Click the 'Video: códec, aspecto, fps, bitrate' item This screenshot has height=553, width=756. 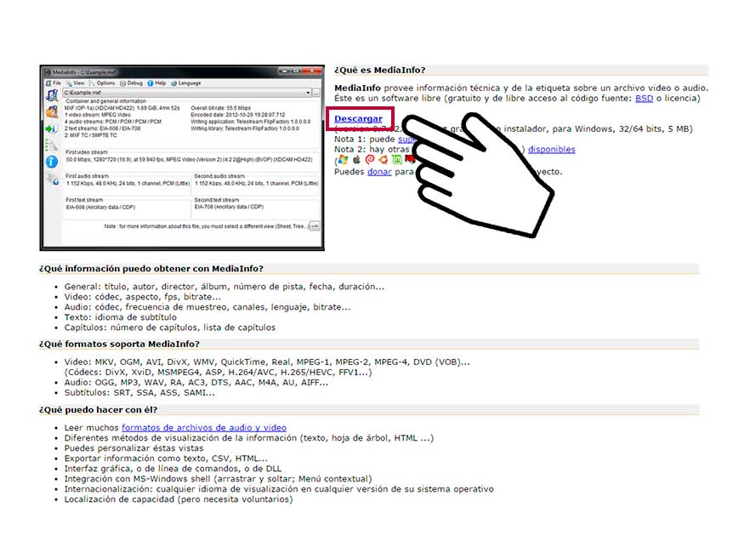[143, 297]
